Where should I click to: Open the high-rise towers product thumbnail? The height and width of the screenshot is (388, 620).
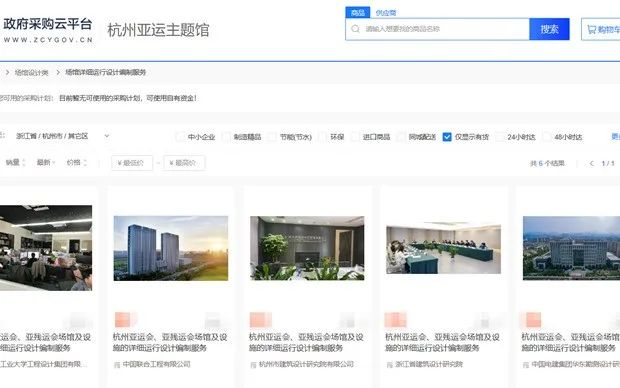[171, 248]
